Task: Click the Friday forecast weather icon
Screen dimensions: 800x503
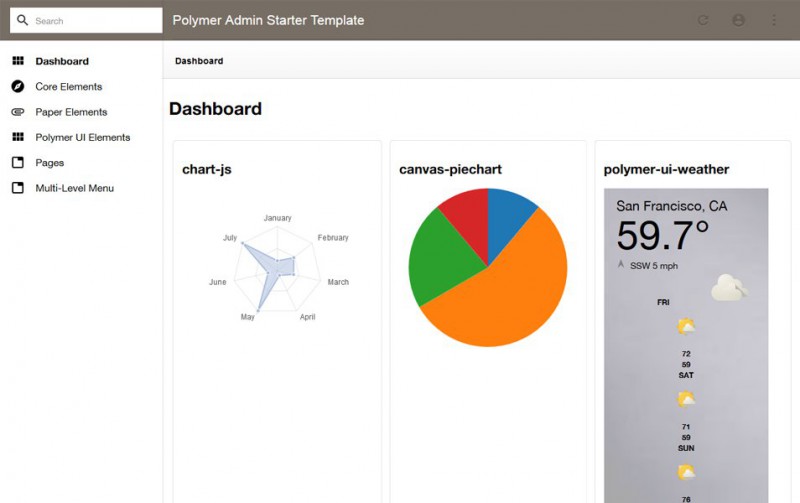Action: click(686, 326)
